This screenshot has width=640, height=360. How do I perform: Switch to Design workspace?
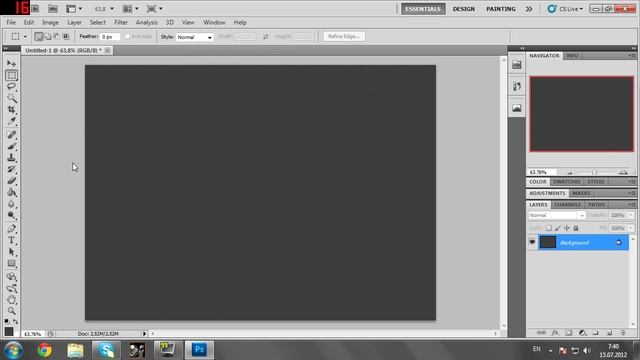click(x=464, y=9)
